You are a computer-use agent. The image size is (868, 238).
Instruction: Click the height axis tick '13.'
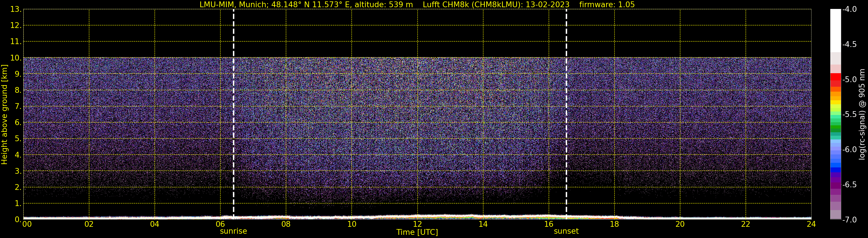click(x=16, y=10)
